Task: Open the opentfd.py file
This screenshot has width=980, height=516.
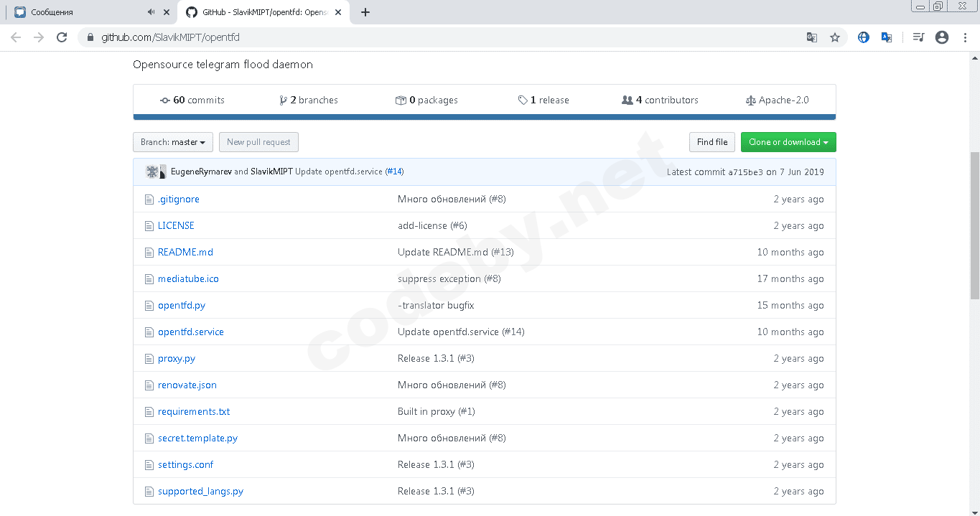Action: coord(182,306)
